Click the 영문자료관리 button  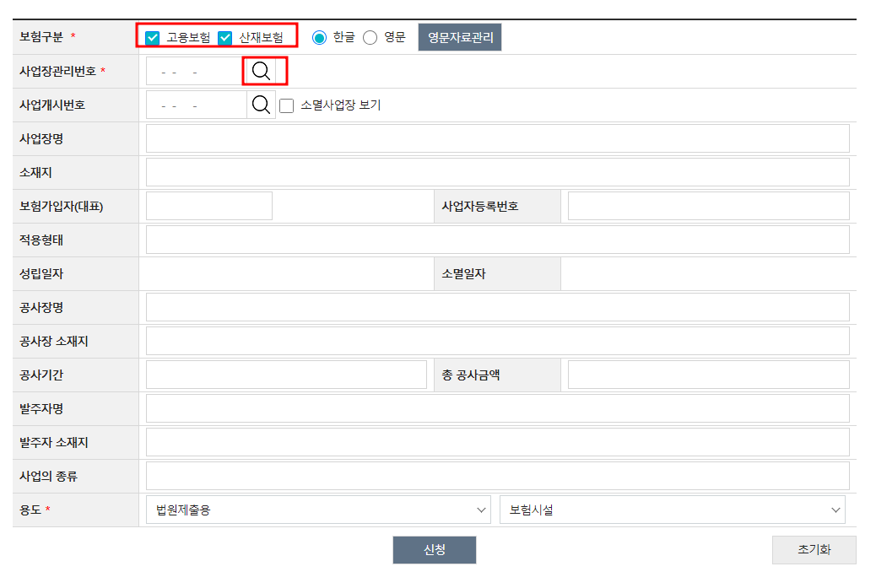click(460, 37)
